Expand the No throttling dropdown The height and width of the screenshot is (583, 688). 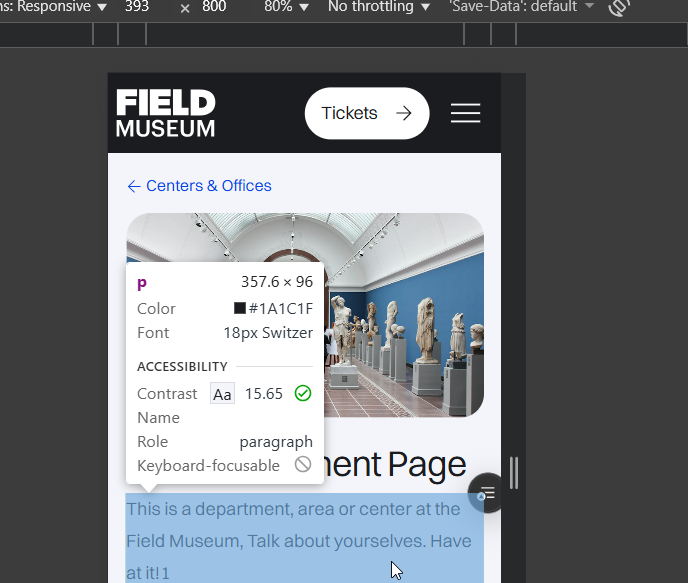point(379,7)
